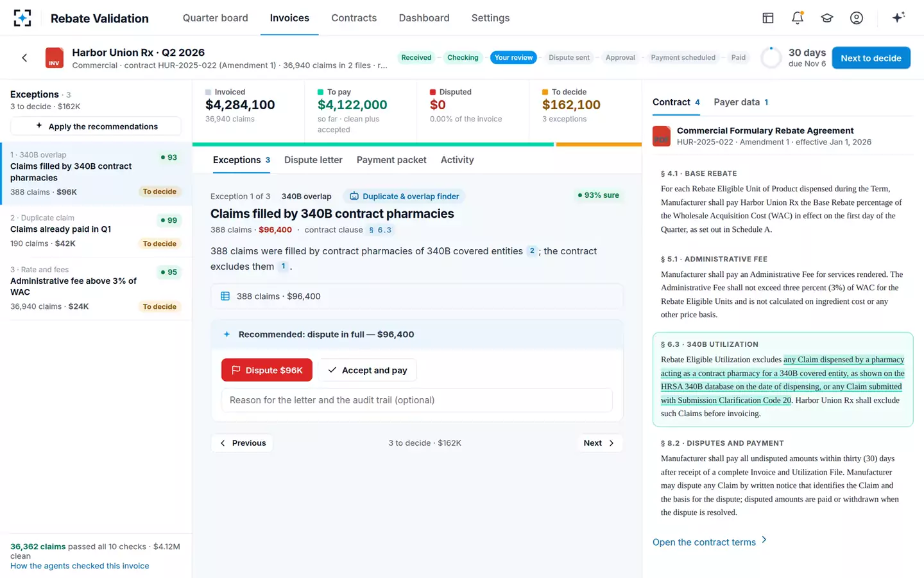Viewport: 924px width, 578px height.
Task: Click citation chip 2 after '340B covered entities'
Action: (532, 251)
